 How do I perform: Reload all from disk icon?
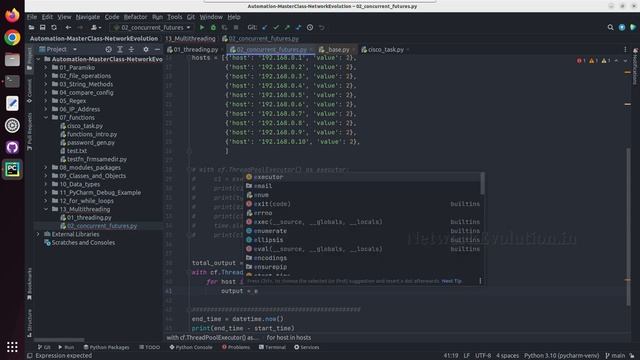coord(54,27)
